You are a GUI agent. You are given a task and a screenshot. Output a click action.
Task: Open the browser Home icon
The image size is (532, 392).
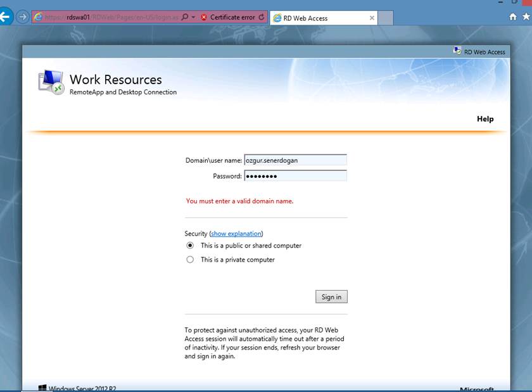(513, 16)
